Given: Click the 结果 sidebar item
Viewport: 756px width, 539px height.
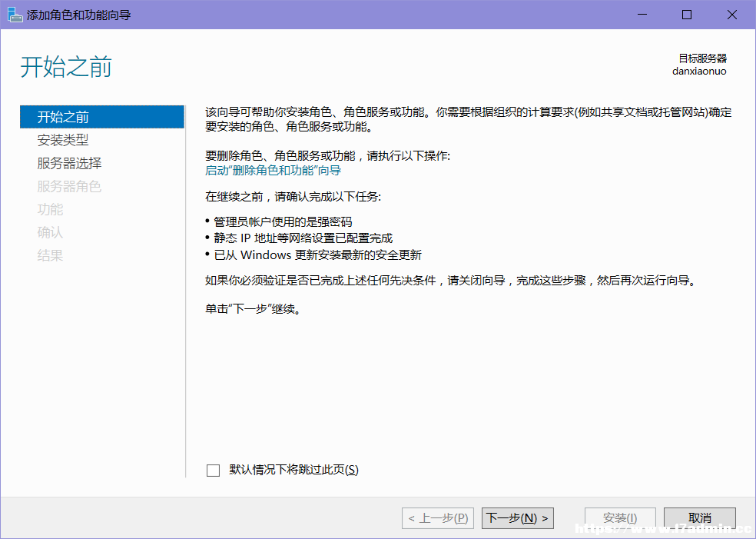Looking at the screenshot, I should [50, 255].
